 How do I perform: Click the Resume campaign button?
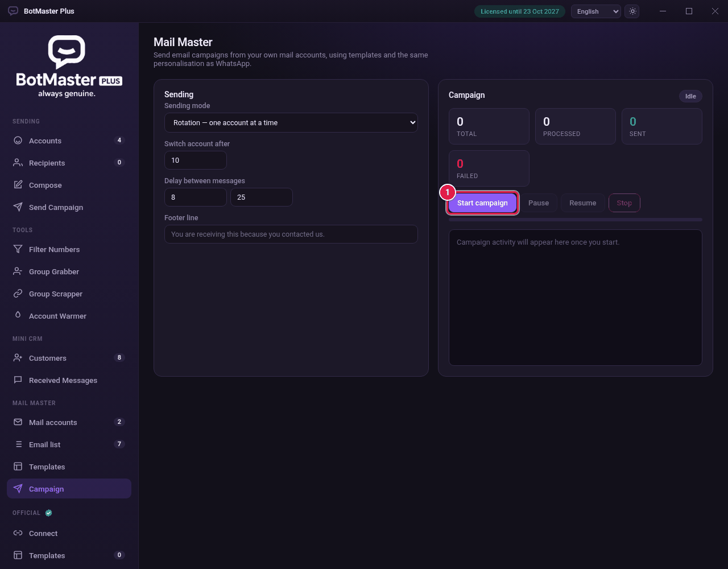[x=583, y=203]
